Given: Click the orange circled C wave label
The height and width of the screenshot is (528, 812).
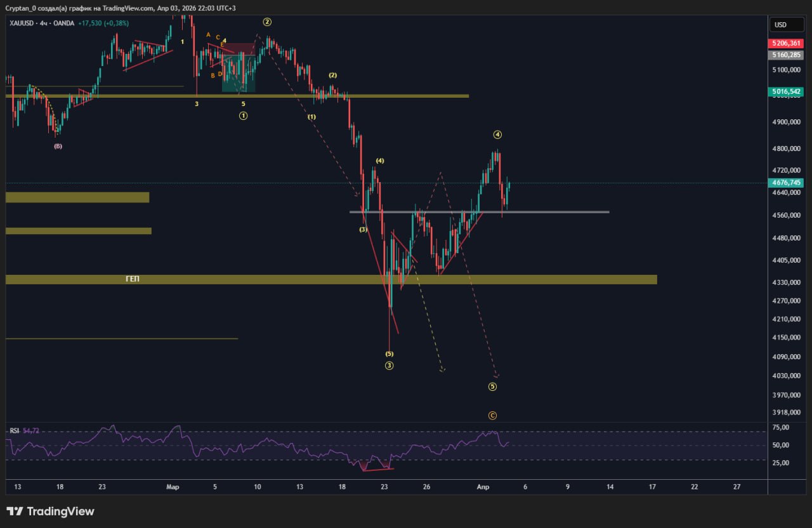Looking at the screenshot, I should click(x=492, y=416).
